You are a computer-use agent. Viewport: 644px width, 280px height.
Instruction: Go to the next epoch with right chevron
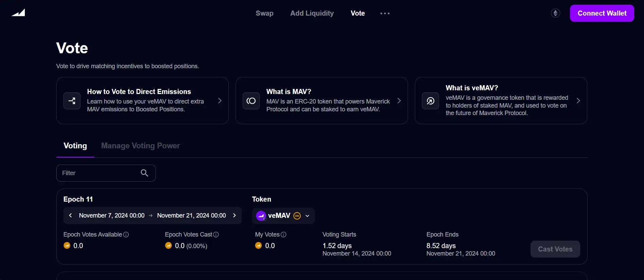click(x=234, y=216)
